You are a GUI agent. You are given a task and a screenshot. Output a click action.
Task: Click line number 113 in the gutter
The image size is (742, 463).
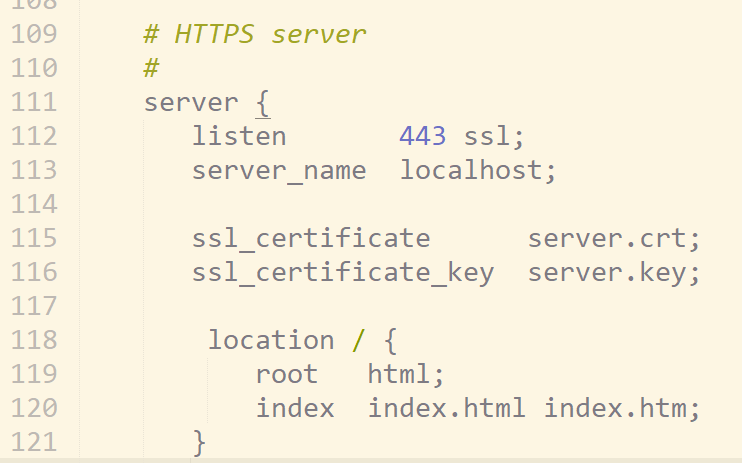(34, 170)
